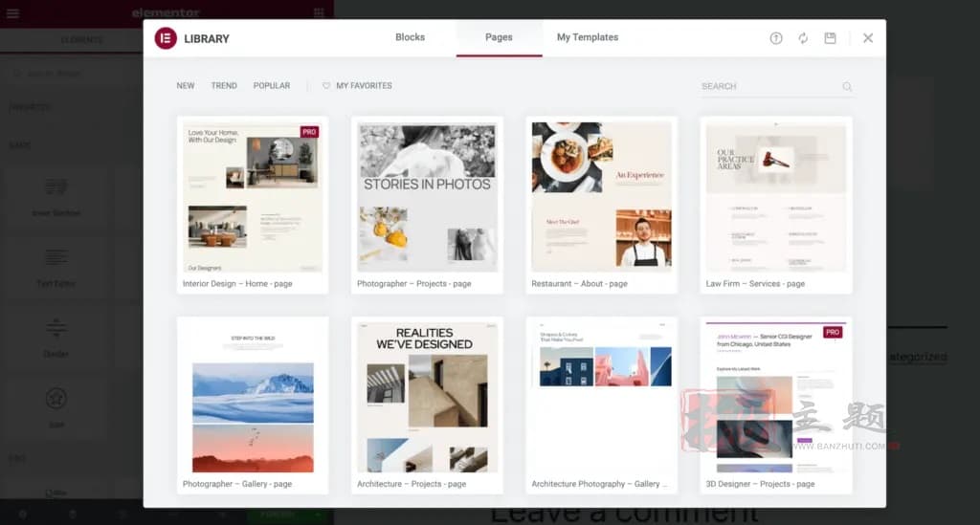Click 'Law Firm – Services - page' label

[x=755, y=283]
